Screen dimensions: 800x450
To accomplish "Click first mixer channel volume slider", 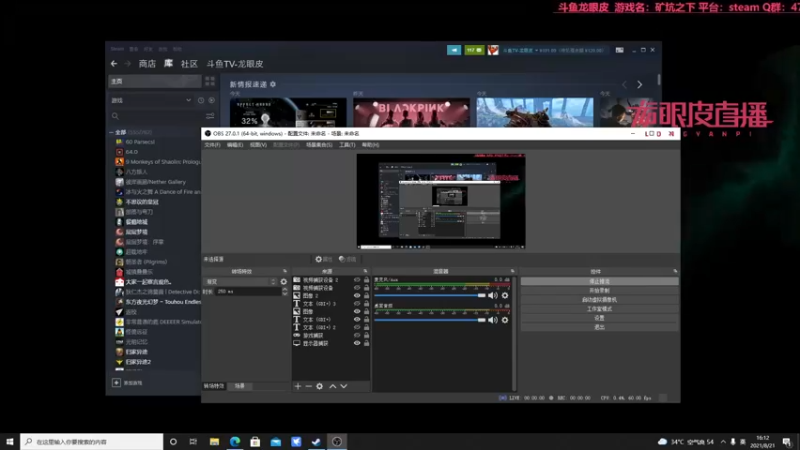I will pos(430,295).
